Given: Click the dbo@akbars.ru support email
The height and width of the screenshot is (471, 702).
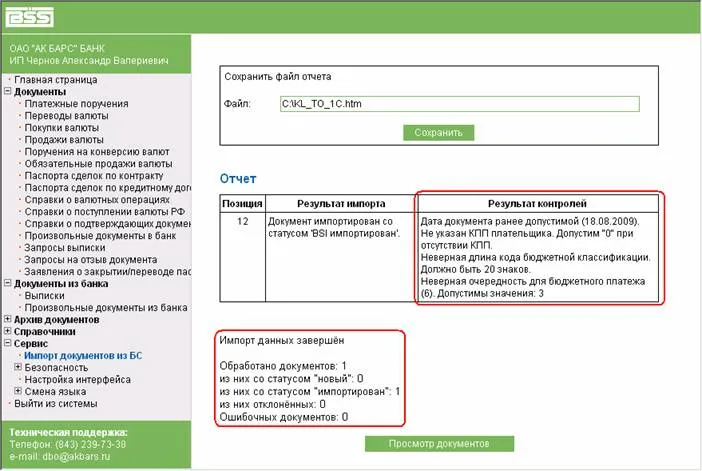Looking at the screenshot, I should pos(76,457).
